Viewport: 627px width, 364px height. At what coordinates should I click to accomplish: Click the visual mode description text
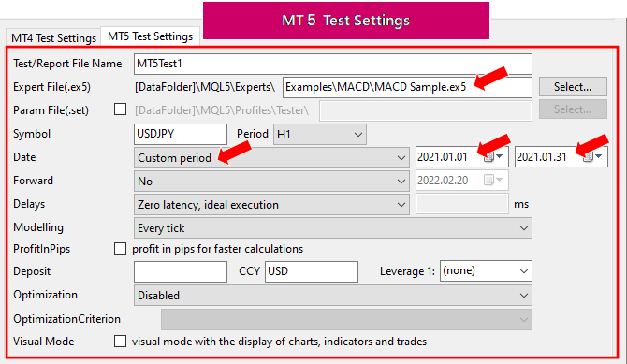[279, 342]
